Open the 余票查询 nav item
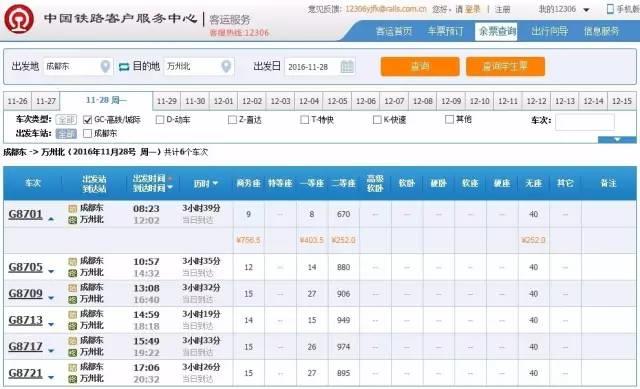 pos(496,31)
